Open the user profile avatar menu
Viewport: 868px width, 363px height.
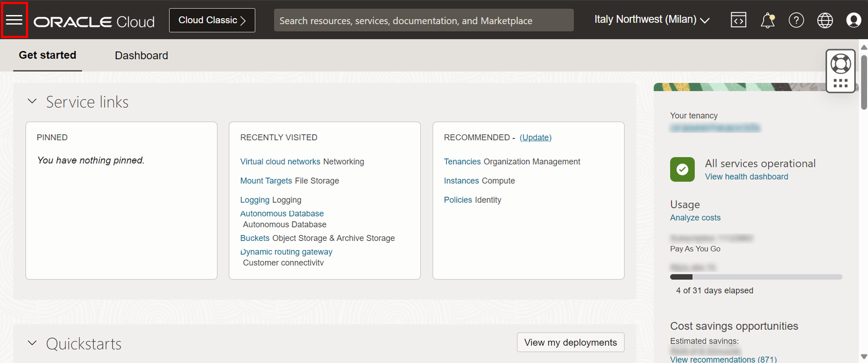point(853,20)
